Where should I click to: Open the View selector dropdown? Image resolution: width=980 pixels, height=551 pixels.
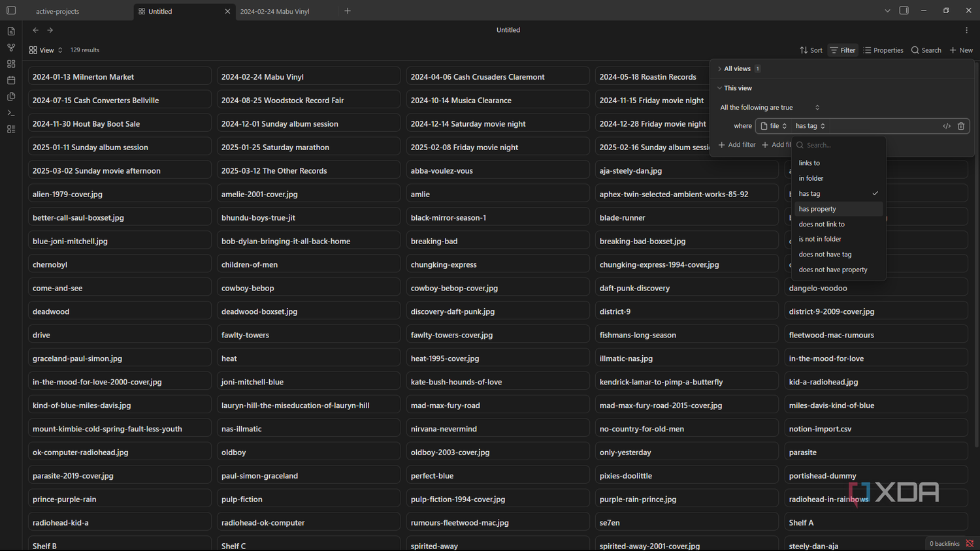click(x=46, y=50)
